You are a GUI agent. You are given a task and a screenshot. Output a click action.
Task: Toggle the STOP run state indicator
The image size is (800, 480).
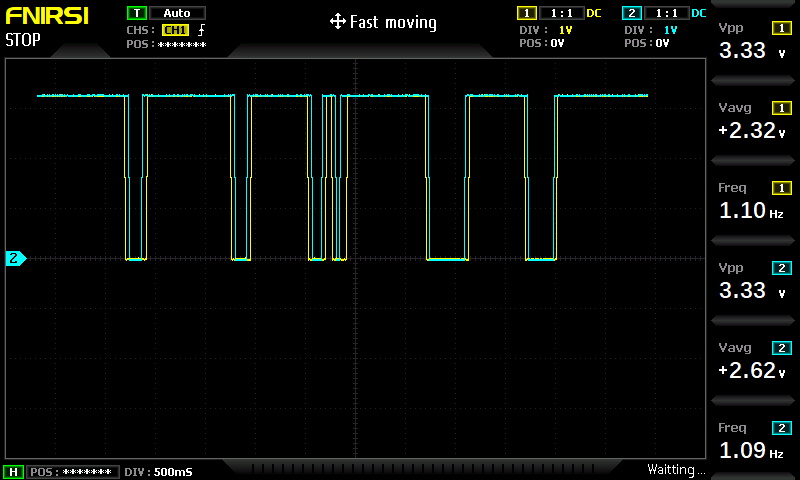(24, 41)
